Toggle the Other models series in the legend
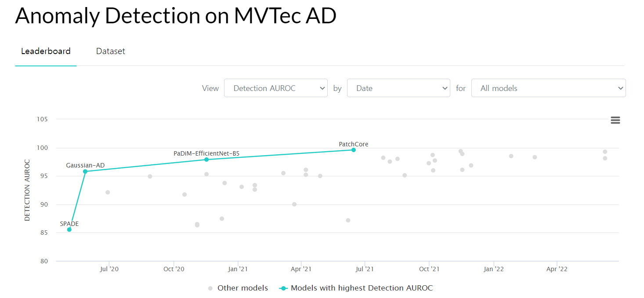 click(x=242, y=288)
